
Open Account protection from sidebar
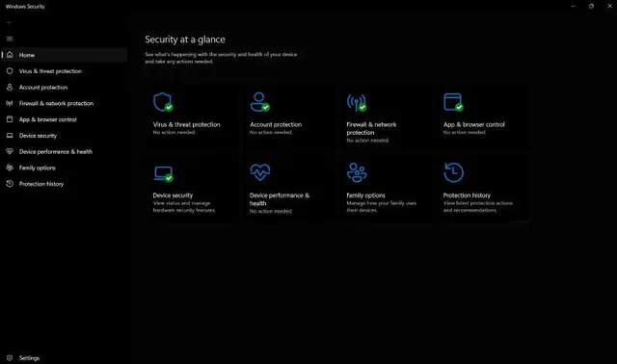coord(65,88)
